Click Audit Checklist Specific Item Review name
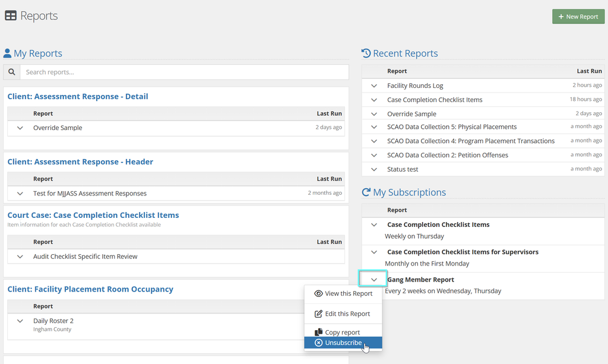The image size is (608, 364). click(85, 257)
